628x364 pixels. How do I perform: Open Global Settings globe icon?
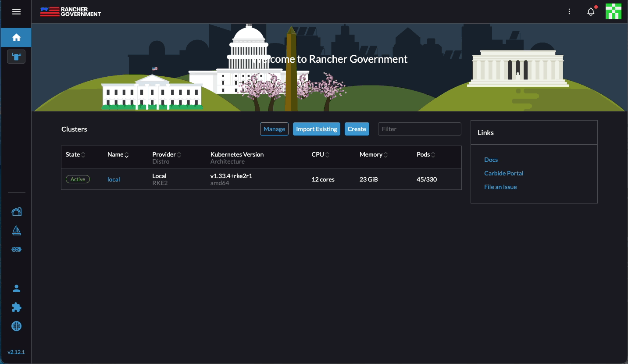coord(16,326)
